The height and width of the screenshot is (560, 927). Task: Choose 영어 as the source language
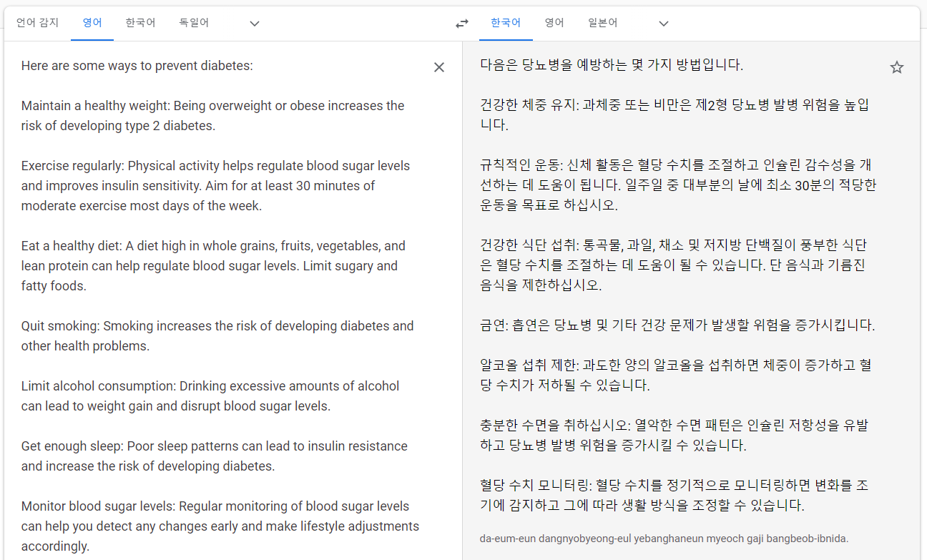[x=92, y=23]
